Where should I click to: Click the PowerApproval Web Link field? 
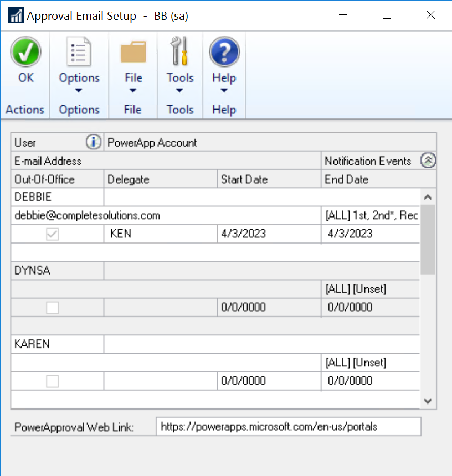coord(289,427)
